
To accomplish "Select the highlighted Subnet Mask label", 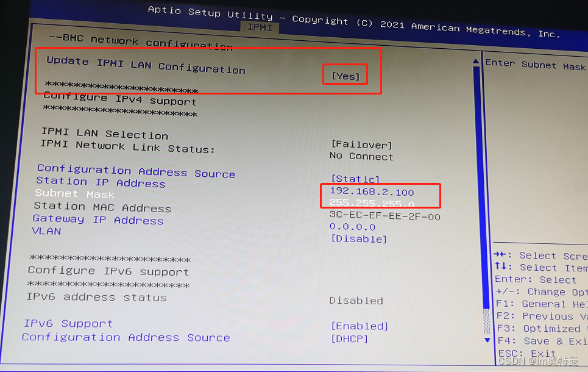I will tap(74, 194).
